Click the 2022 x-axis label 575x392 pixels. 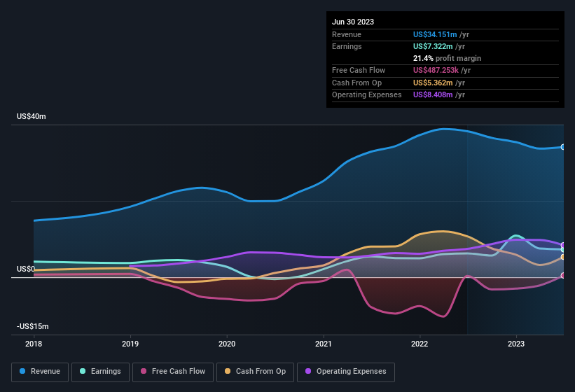click(x=420, y=344)
